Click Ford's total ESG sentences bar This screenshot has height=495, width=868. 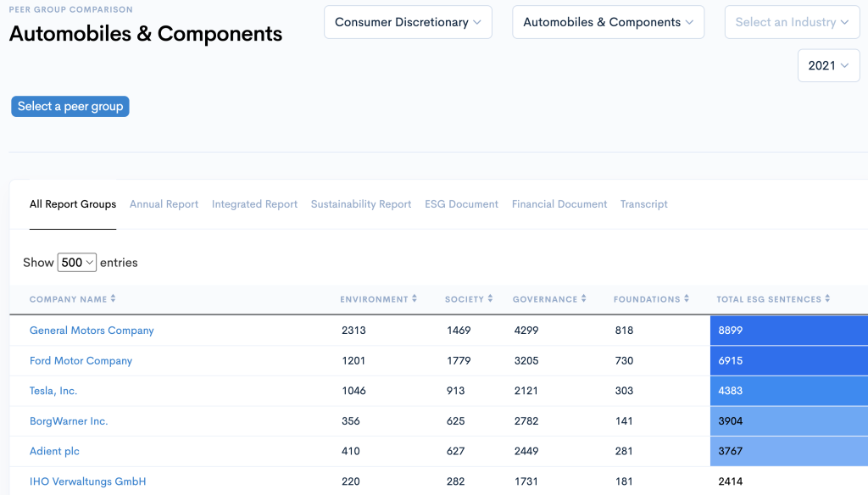pyautogui.click(x=788, y=360)
